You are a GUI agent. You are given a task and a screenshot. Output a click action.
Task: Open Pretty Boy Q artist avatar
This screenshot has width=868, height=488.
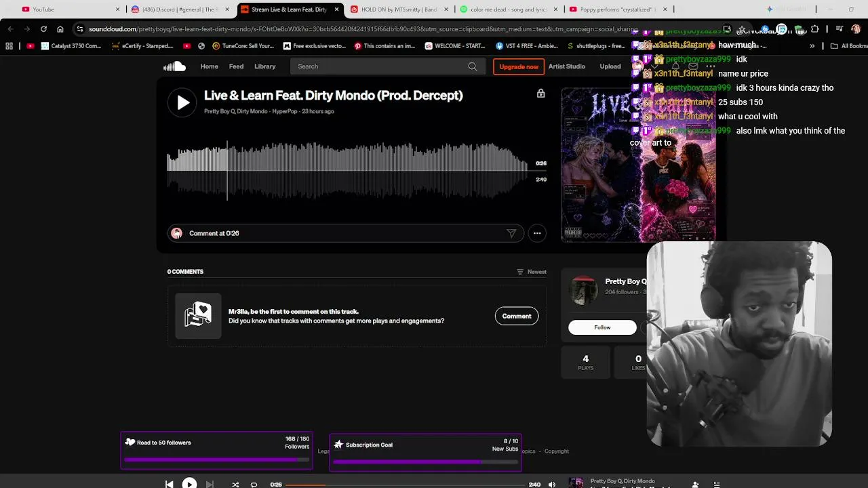[x=583, y=290]
